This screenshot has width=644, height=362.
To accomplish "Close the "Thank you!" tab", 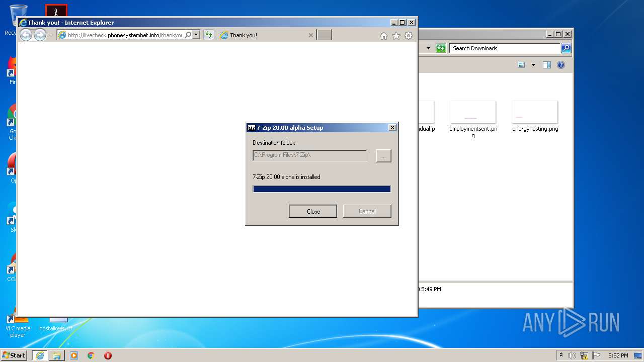I will pos(310,35).
